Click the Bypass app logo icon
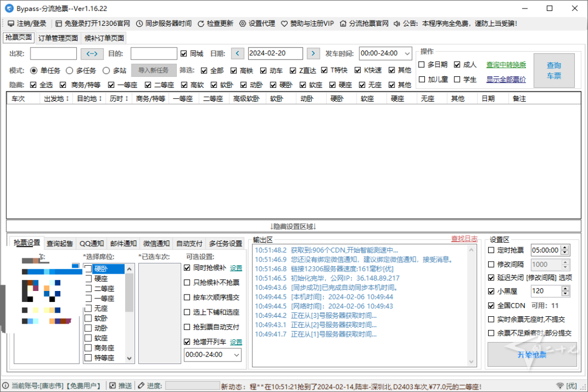This screenshot has width=588, height=392. coord(9,8)
